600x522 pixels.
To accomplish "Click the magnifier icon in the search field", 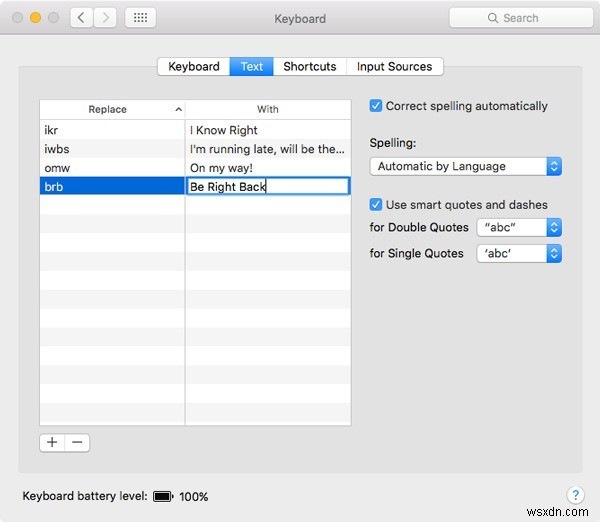I will point(493,18).
